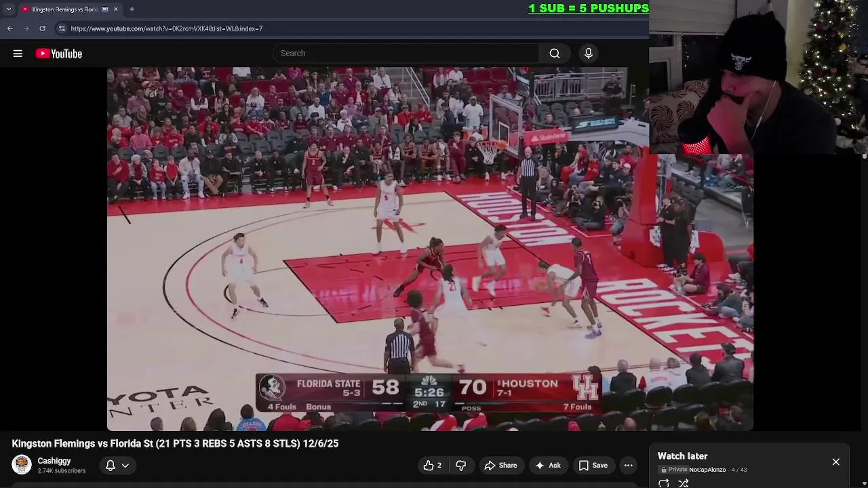This screenshot has height=488, width=868.
Task: Open the tab search dropdown arrow
Action: [9, 9]
